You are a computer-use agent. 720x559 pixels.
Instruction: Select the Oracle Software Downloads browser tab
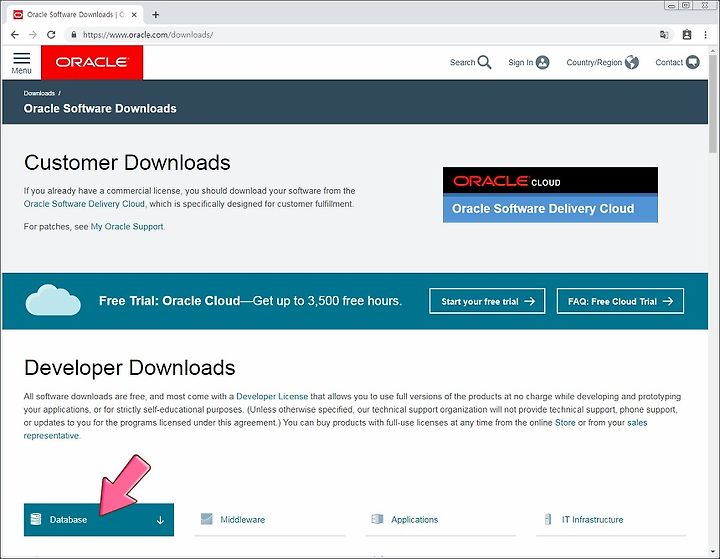click(76, 15)
